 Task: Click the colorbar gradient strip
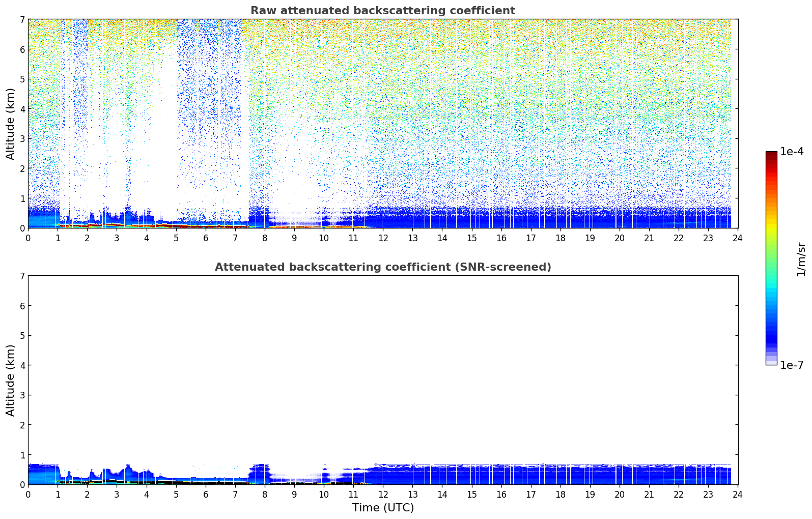(771, 258)
